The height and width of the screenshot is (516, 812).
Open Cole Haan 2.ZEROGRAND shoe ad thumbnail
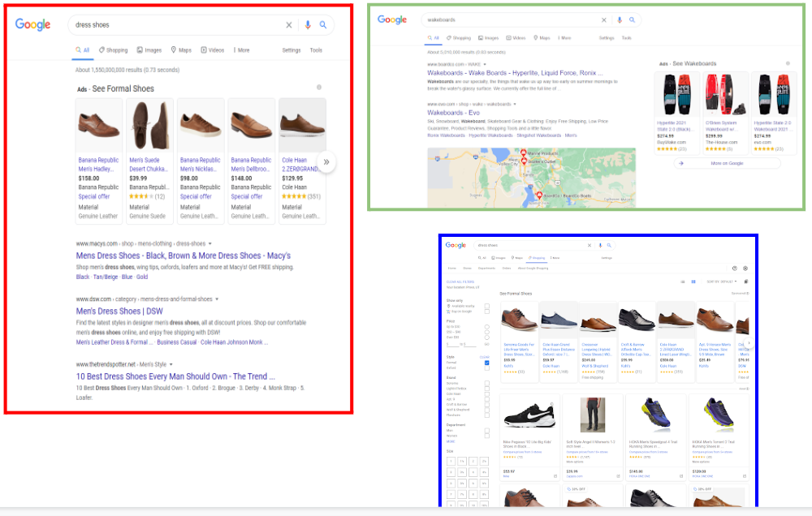[x=302, y=125]
